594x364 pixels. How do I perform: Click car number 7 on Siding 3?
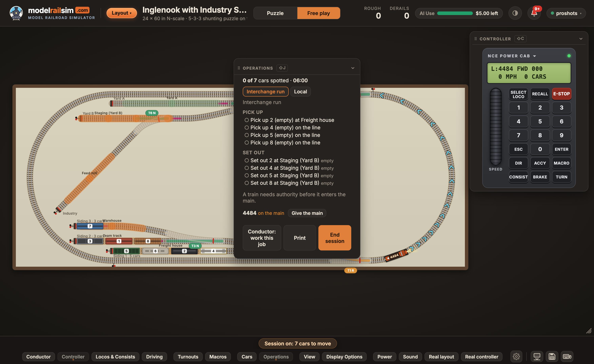coord(90,226)
